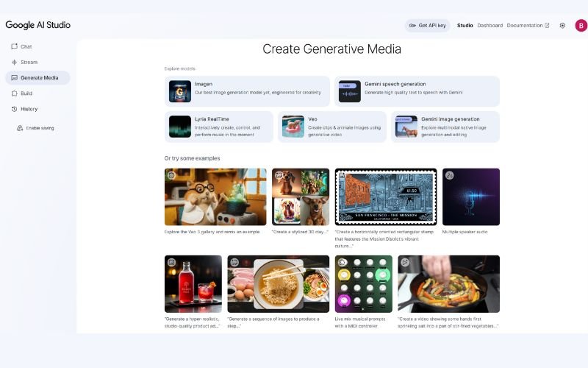Open the Veo 3 gallery hamster thumbnail
The width and height of the screenshot is (588, 368).
point(215,197)
